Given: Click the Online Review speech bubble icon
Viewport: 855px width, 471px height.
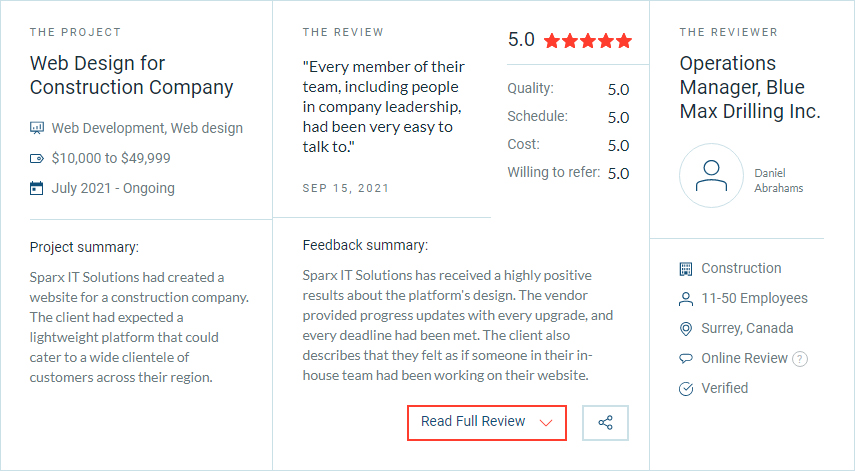Looking at the screenshot, I should coord(686,359).
